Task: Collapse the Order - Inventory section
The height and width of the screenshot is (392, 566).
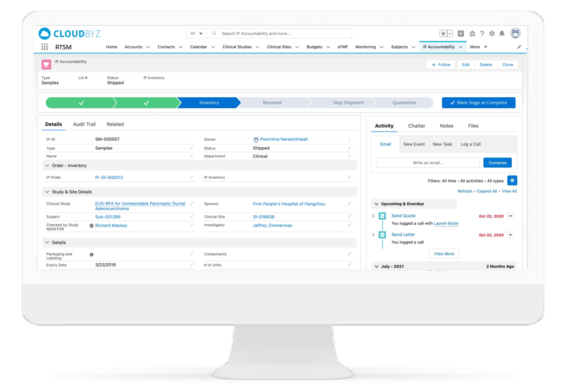Action: 47,166
